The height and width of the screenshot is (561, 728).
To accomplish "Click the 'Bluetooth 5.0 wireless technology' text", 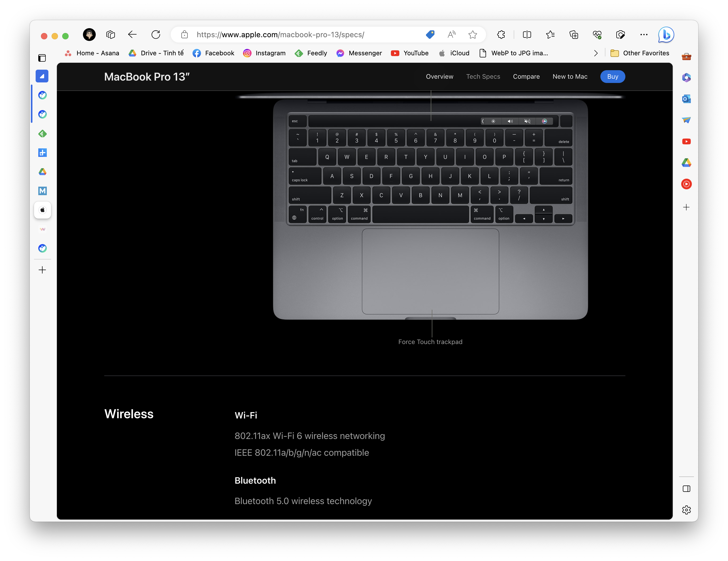I will point(303,501).
